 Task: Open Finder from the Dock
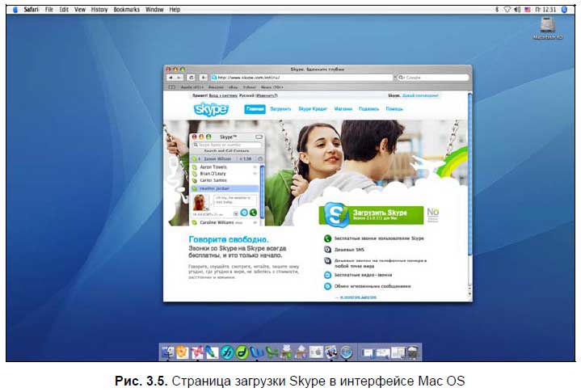click(x=167, y=352)
